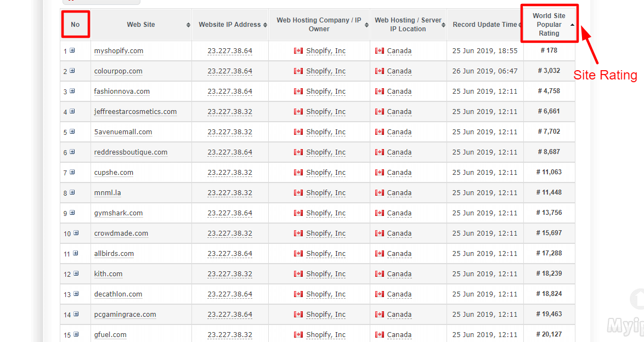Open the mnml.la link
Screen dimensions: 644x342
click(108, 192)
